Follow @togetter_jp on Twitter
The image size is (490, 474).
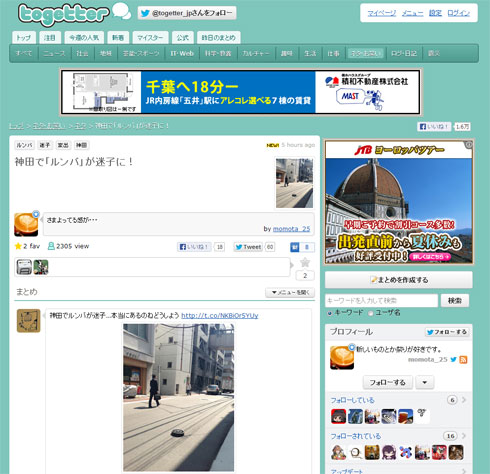tap(187, 13)
